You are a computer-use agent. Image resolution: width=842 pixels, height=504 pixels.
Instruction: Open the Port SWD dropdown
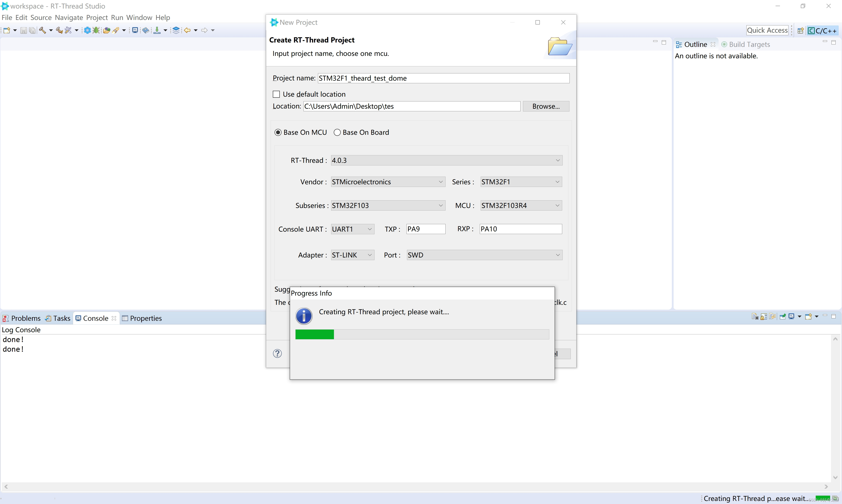click(485, 255)
